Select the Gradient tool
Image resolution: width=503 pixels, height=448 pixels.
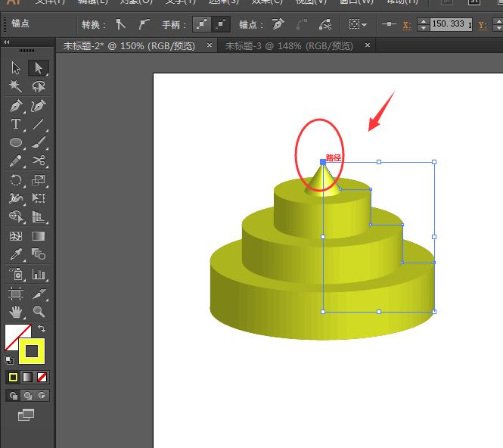[39, 236]
